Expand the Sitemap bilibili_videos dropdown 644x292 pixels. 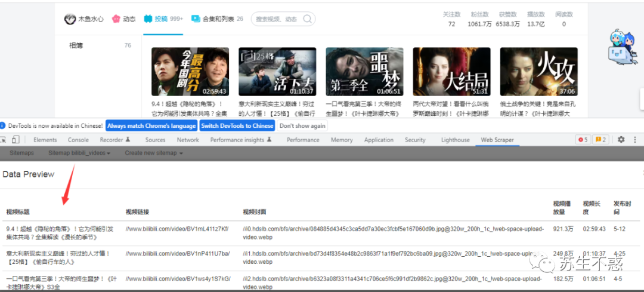[79, 153]
